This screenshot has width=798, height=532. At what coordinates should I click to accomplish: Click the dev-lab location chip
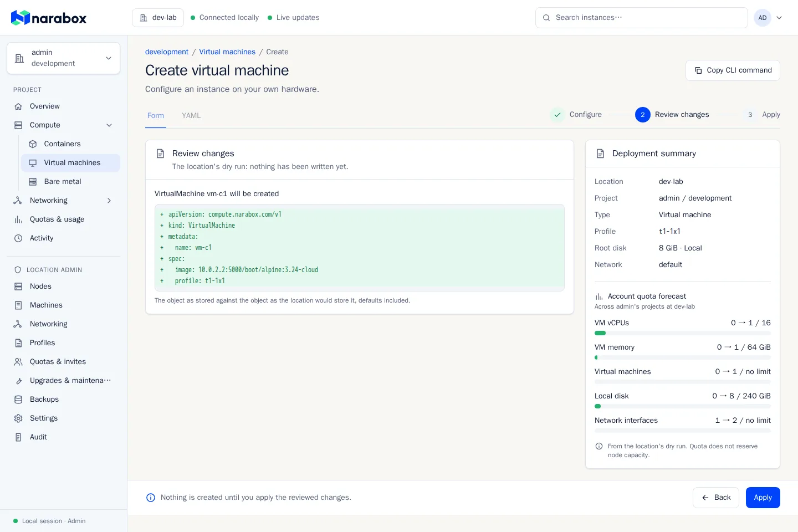pyautogui.click(x=158, y=18)
